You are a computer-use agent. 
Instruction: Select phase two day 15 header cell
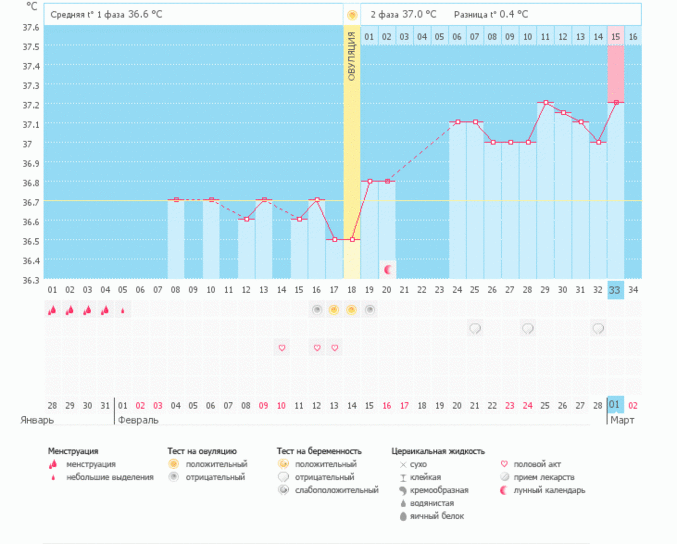pyautogui.click(x=615, y=37)
